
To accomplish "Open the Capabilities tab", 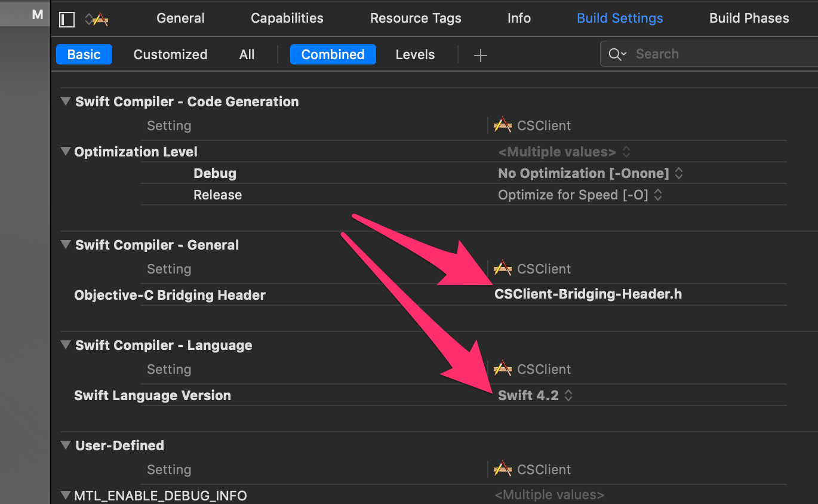I will [287, 18].
